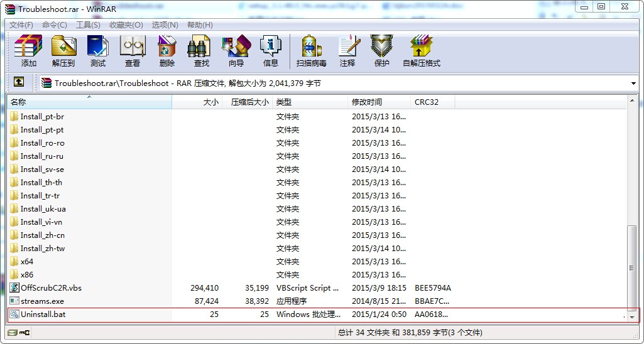Open the 工具(S) menu
The height and width of the screenshot is (344, 644).
[89, 25]
